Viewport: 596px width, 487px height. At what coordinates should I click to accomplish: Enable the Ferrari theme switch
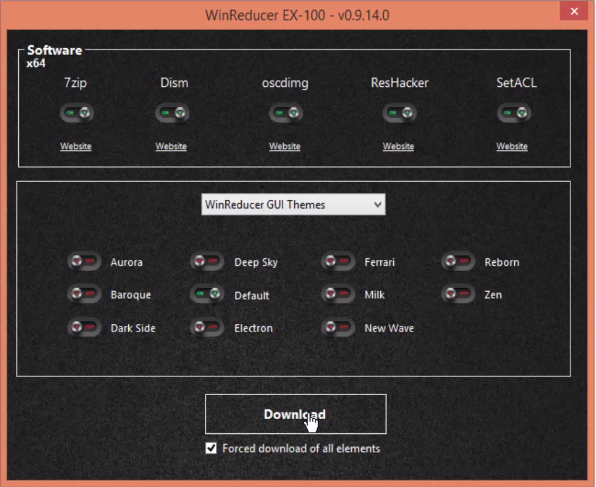pos(338,261)
